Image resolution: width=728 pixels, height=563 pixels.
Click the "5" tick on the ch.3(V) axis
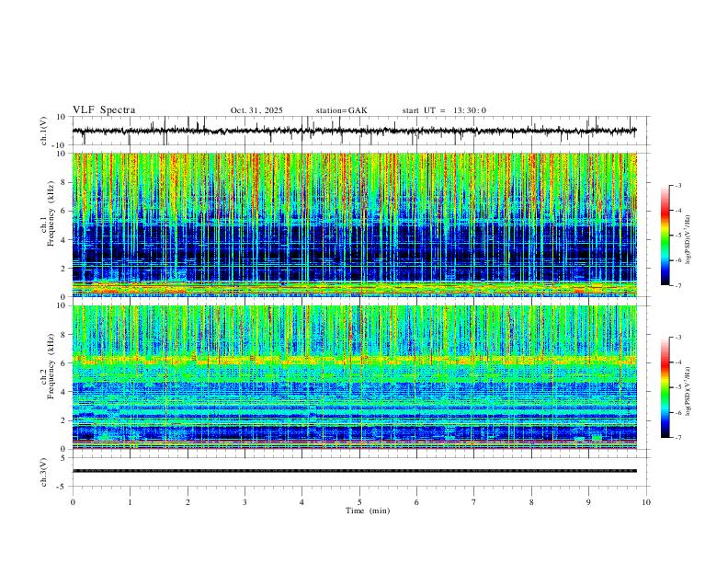[x=64, y=458]
